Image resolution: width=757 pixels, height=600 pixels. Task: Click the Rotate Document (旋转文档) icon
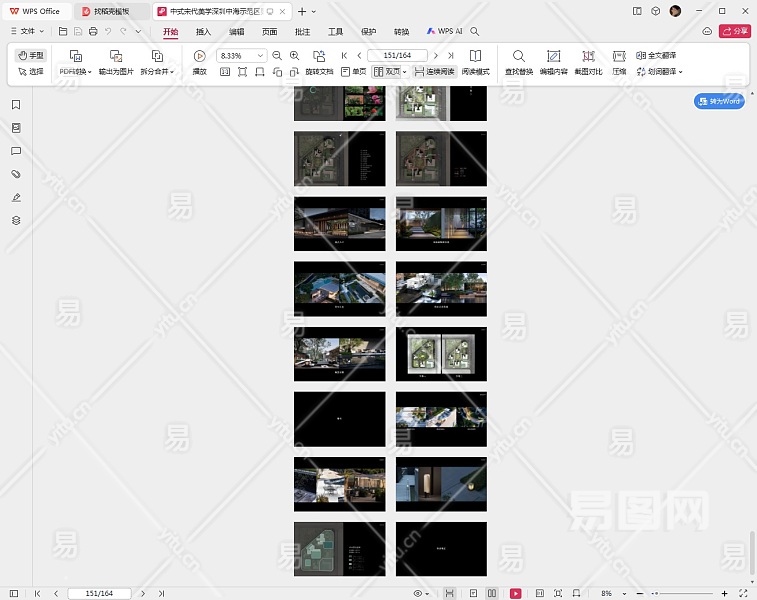point(319,56)
